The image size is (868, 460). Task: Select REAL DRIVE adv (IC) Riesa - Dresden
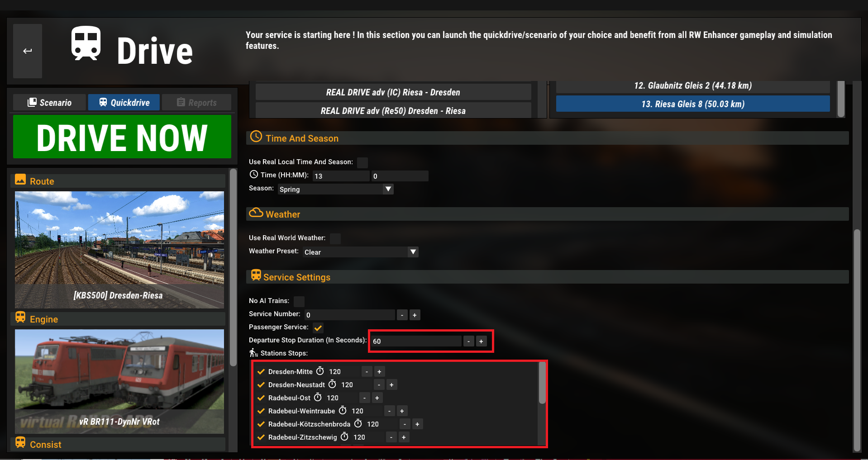(x=393, y=92)
